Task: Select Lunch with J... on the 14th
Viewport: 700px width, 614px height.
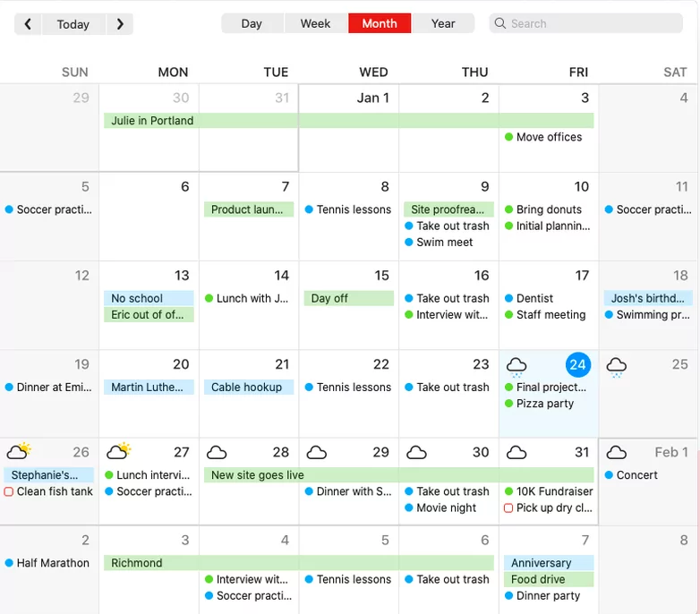Action: click(246, 298)
